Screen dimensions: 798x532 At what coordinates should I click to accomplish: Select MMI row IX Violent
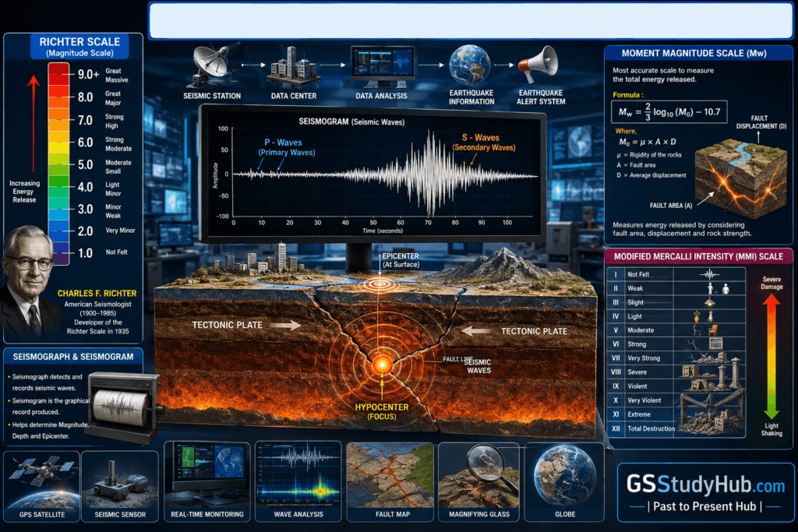click(676, 386)
